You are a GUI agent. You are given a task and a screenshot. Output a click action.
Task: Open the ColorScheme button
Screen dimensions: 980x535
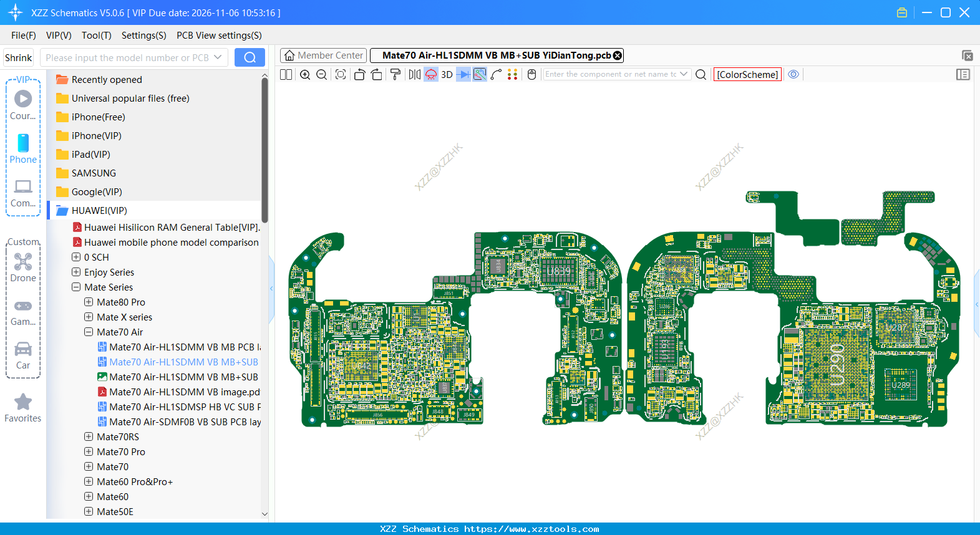click(x=747, y=75)
